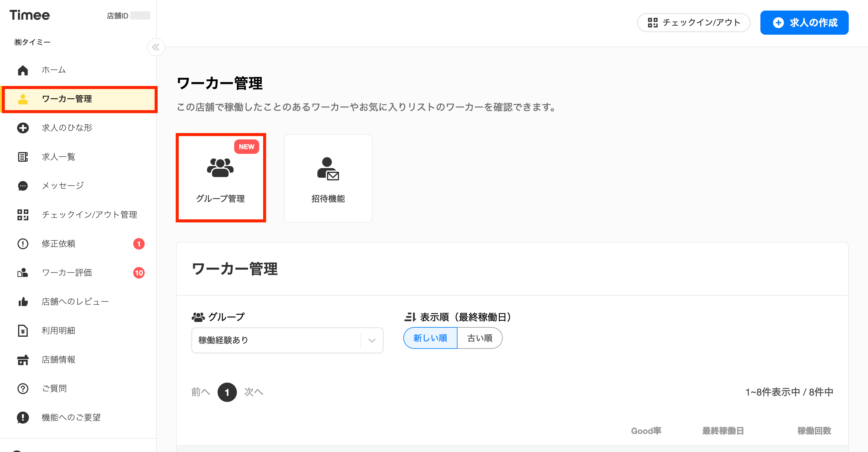Open the グループ管理 group card

point(221,178)
